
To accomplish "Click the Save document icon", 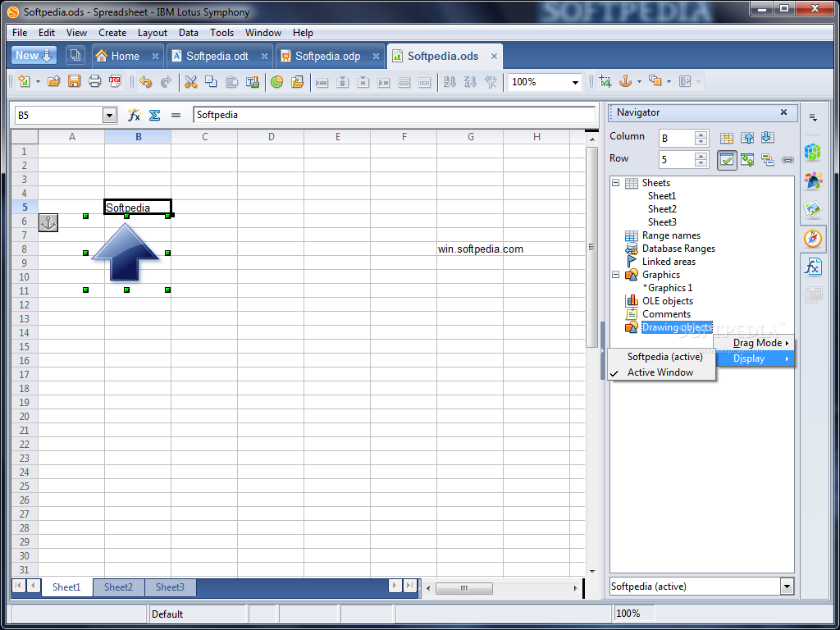I will pos(74,81).
